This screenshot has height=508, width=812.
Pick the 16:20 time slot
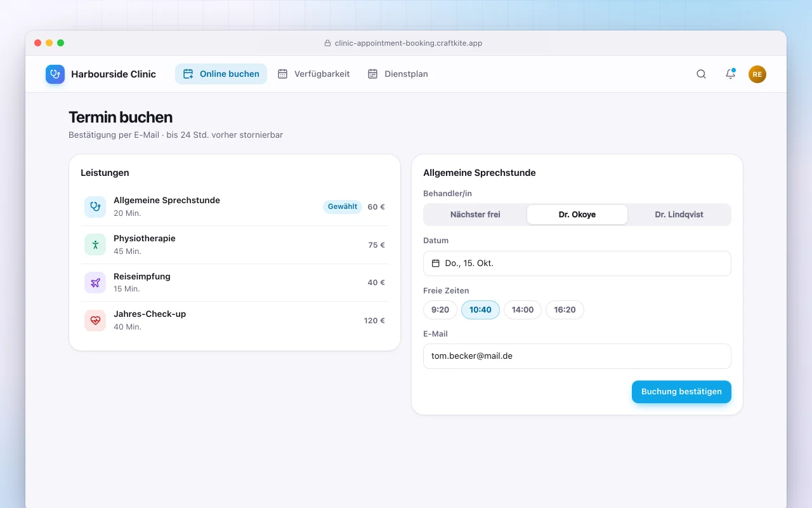(x=565, y=310)
